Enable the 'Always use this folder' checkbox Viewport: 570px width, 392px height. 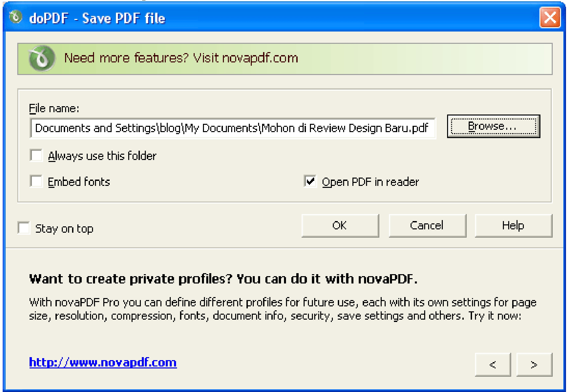coord(36,155)
